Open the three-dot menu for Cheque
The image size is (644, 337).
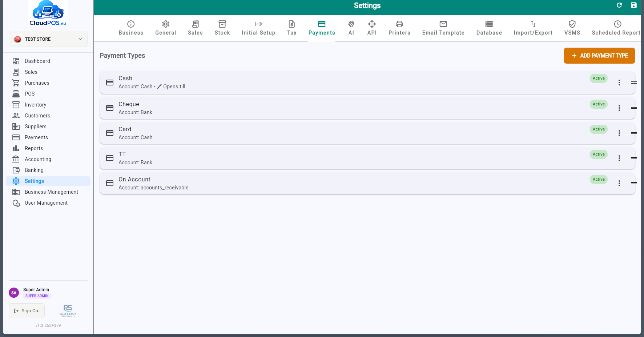coord(619,108)
